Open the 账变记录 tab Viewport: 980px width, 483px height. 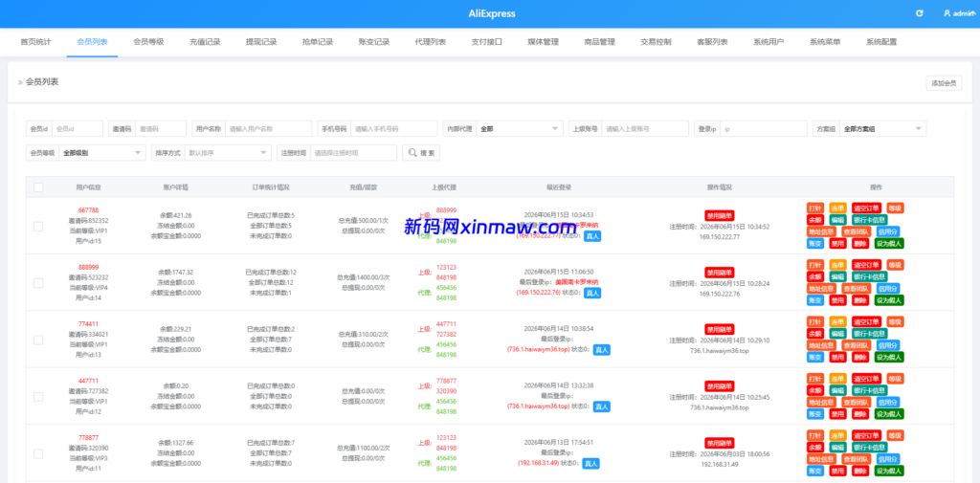pyautogui.click(x=374, y=42)
